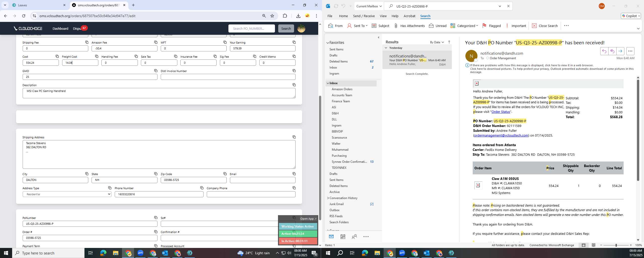Viewport: 644px width, 258px height.
Task: Copy the PoNumber field value
Action: tap(156, 217)
